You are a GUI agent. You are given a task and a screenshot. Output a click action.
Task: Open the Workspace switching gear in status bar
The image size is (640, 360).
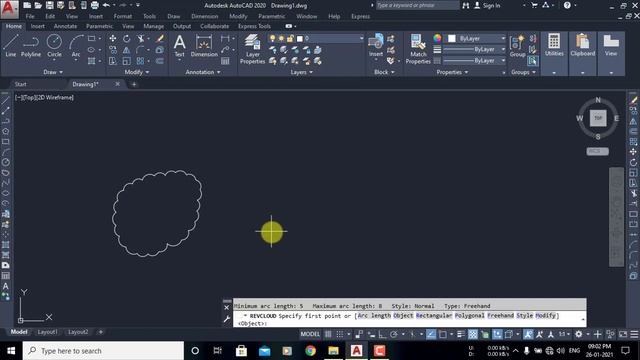click(579, 334)
